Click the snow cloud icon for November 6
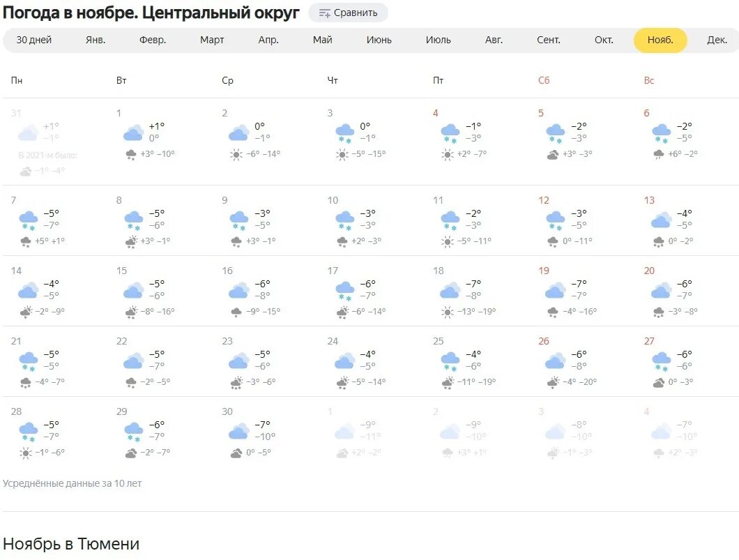Viewport: 739px width, 560px height. [x=661, y=134]
